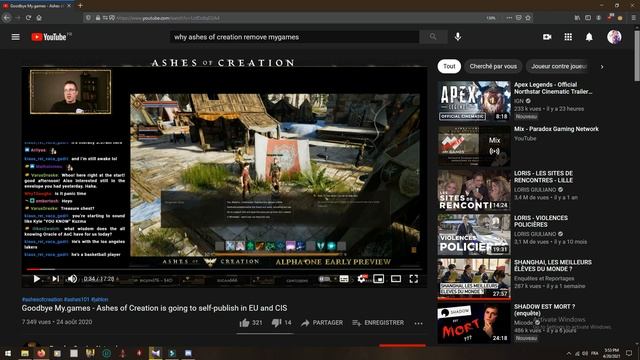Open the 'SHADOW EST MORT ?' thumbnail

[474, 323]
